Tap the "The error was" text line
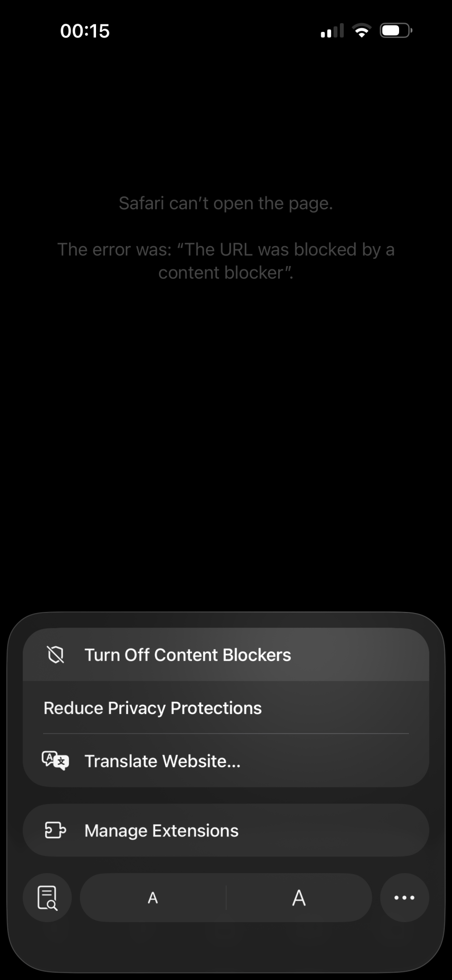The height and width of the screenshot is (980, 452). tap(226, 249)
